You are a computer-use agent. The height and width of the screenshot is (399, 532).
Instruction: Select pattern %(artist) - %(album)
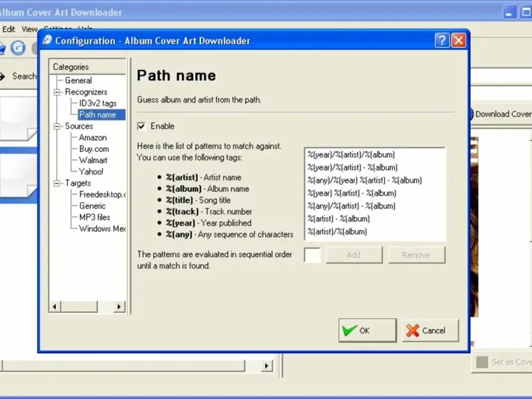coord(338,219)
